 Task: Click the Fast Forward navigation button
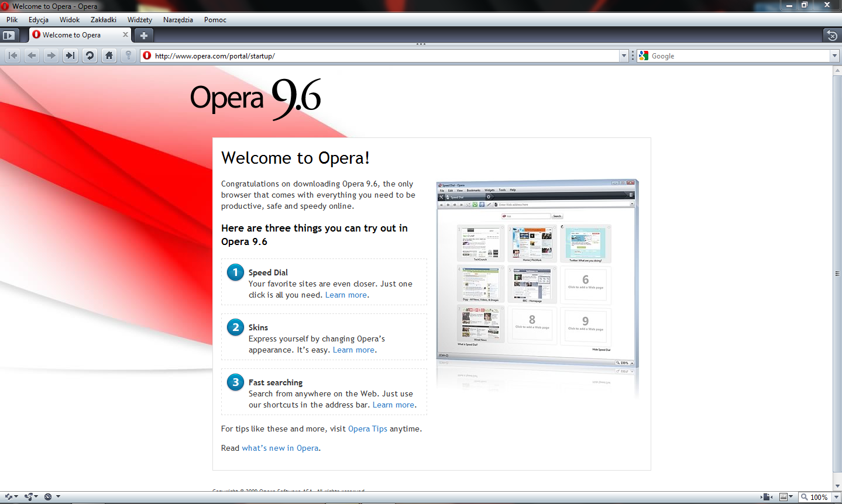coord(70,56)
